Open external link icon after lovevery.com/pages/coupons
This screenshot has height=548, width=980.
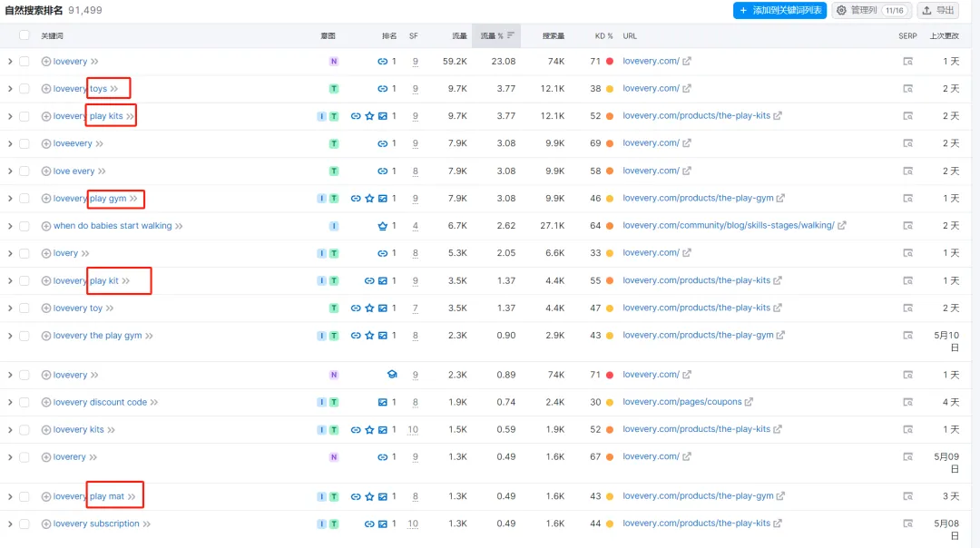tap(749, 402)
